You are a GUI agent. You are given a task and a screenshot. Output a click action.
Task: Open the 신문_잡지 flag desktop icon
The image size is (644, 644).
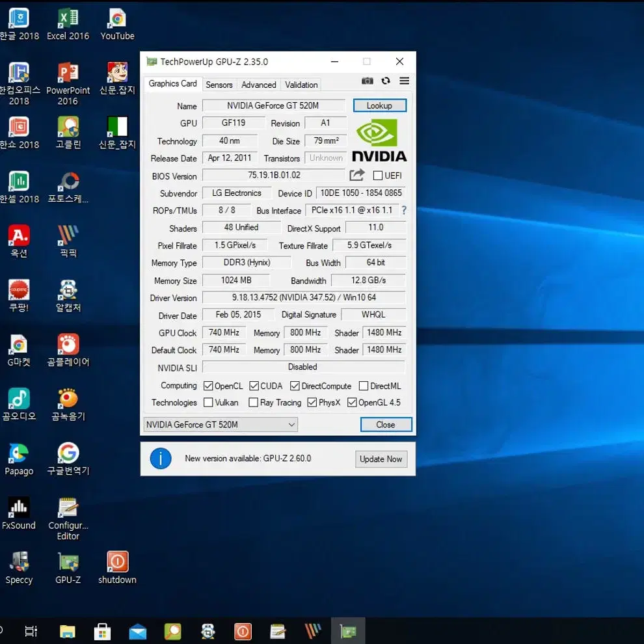[118, 133]
